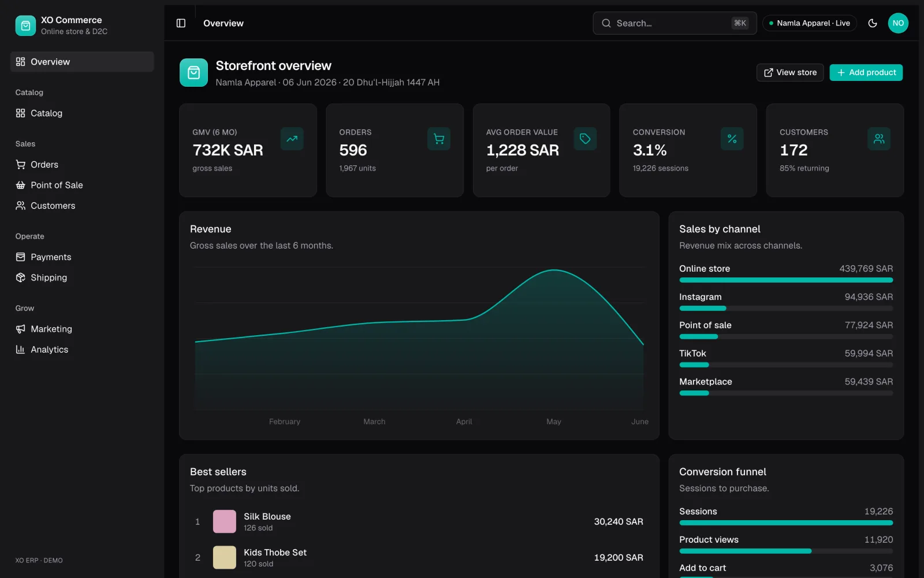Click the 732K SAR GMV value
Viewport: 924px width, 578px height.
(228, 150)
